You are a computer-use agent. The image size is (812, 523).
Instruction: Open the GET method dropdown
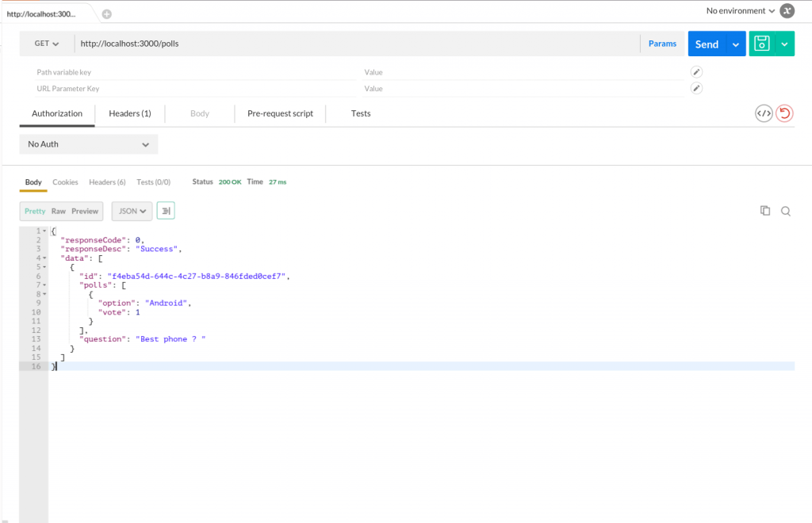[44, 44]
